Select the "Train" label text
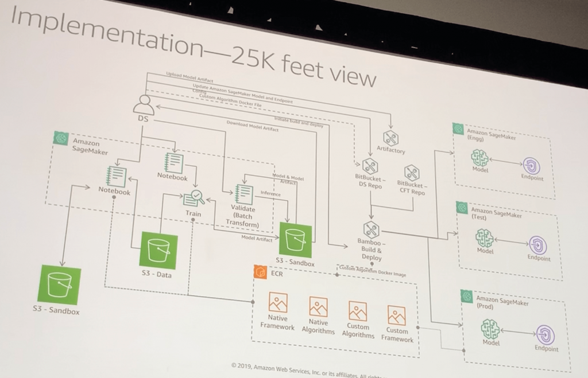The image size is (588, 378). pyautogui.click(x=193, y=213)
